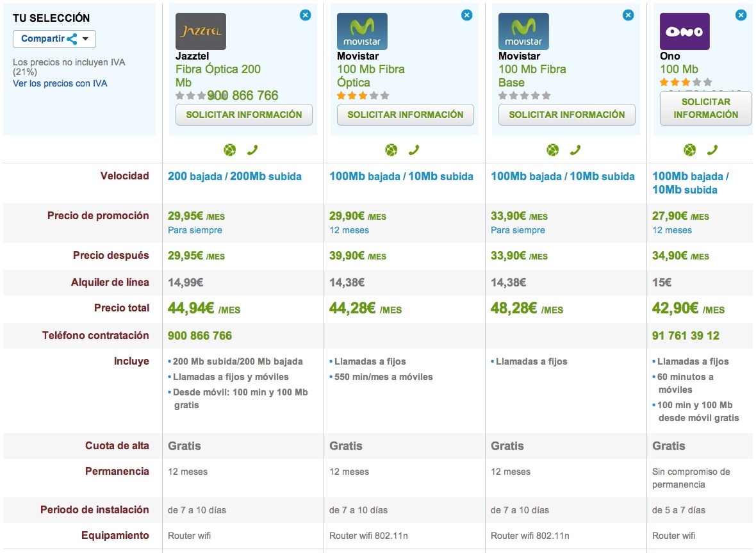Click the 'Equipamiento' row label
The height and width of the screenshot is (553, 756).
pyautogui.click(x=115, y=536)
